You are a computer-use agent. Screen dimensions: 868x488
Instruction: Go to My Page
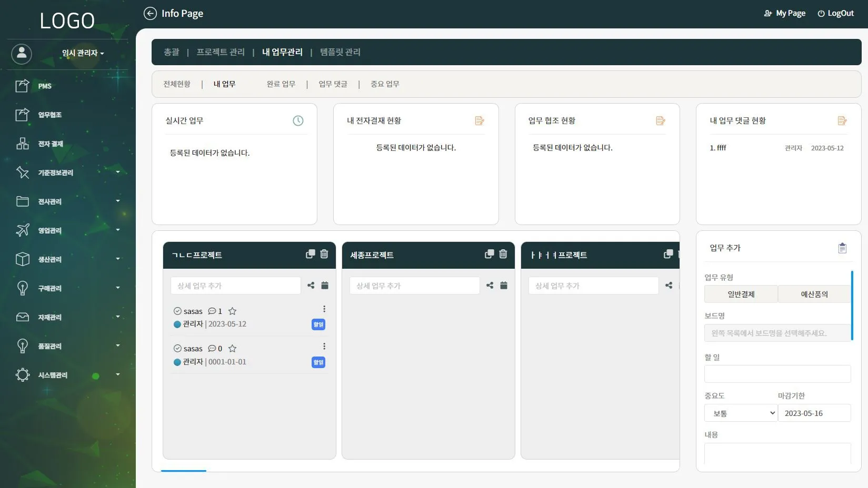point(785,13)
